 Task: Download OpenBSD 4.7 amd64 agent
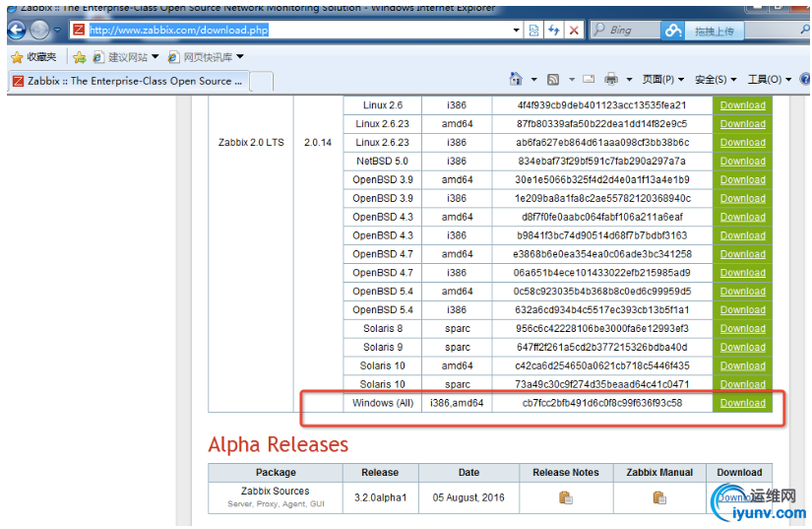[x=742, y=254]
